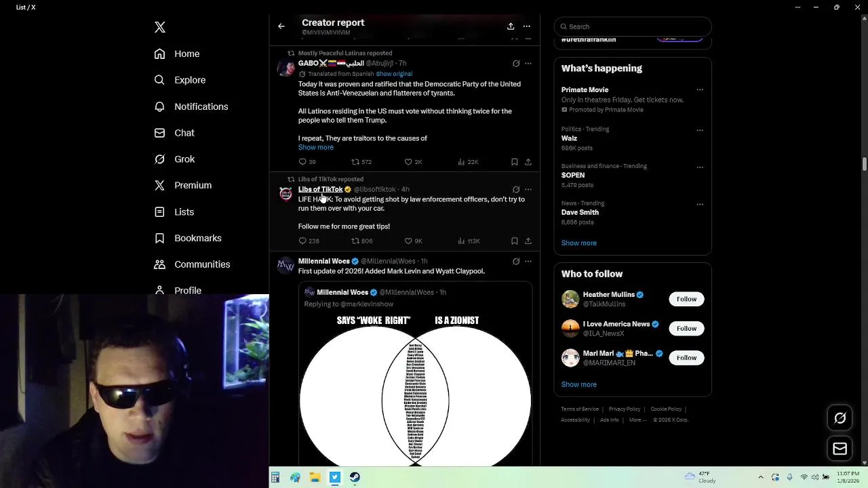This screenshot has width=868, height=488.
Task: Open the Libs of TikTok profile name
Action: click(321, 190)
